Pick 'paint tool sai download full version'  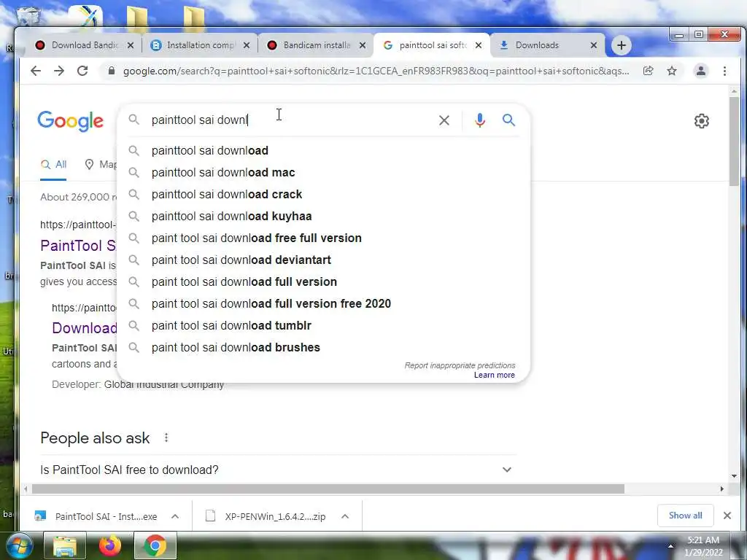point(323,282)
